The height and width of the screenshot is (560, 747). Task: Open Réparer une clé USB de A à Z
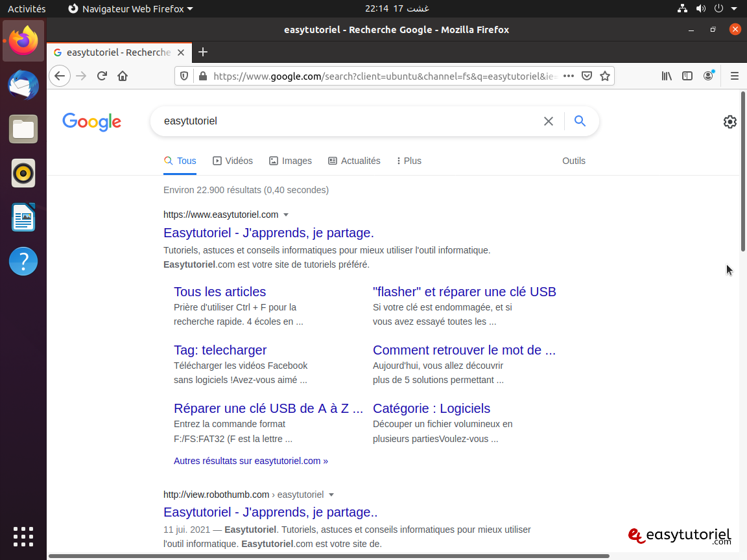pos(268,408)
